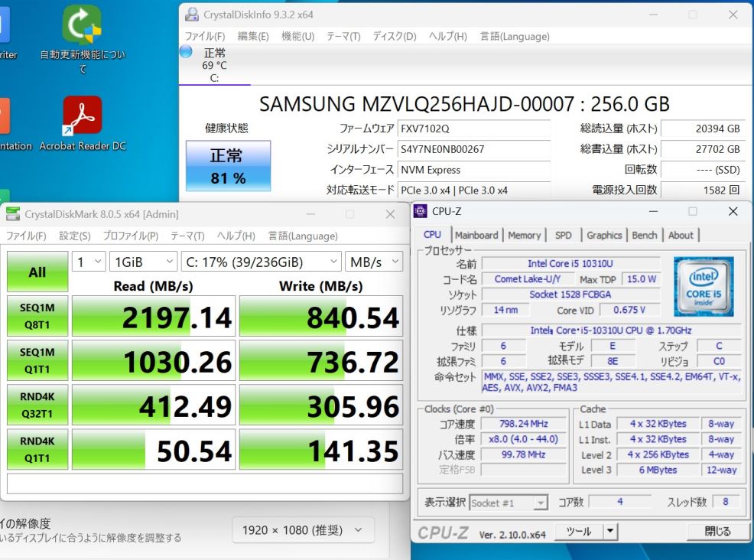The image size is (754, 560).
Task: Click the 閉じる button in CPU-Z
Action: [x=717, y=531]
